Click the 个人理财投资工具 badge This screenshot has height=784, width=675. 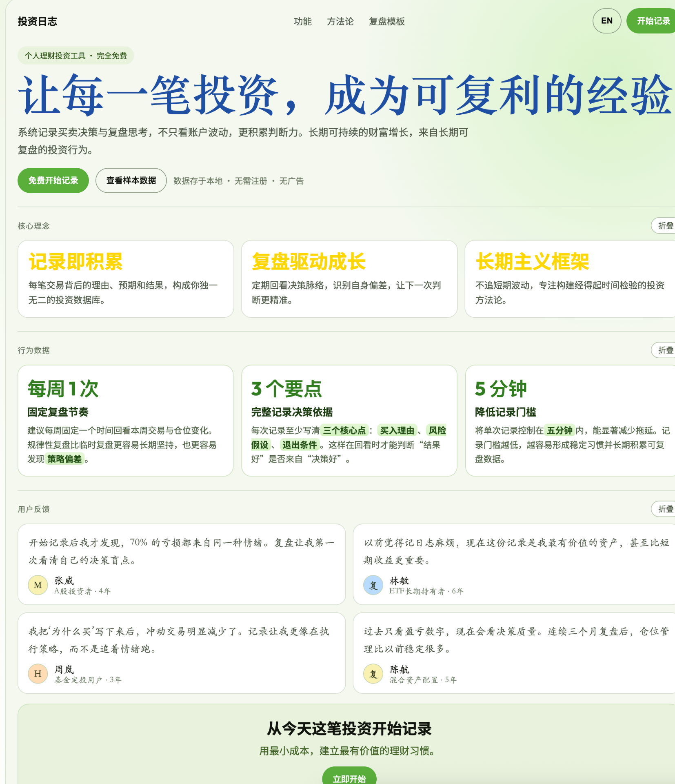coord(75,56)
